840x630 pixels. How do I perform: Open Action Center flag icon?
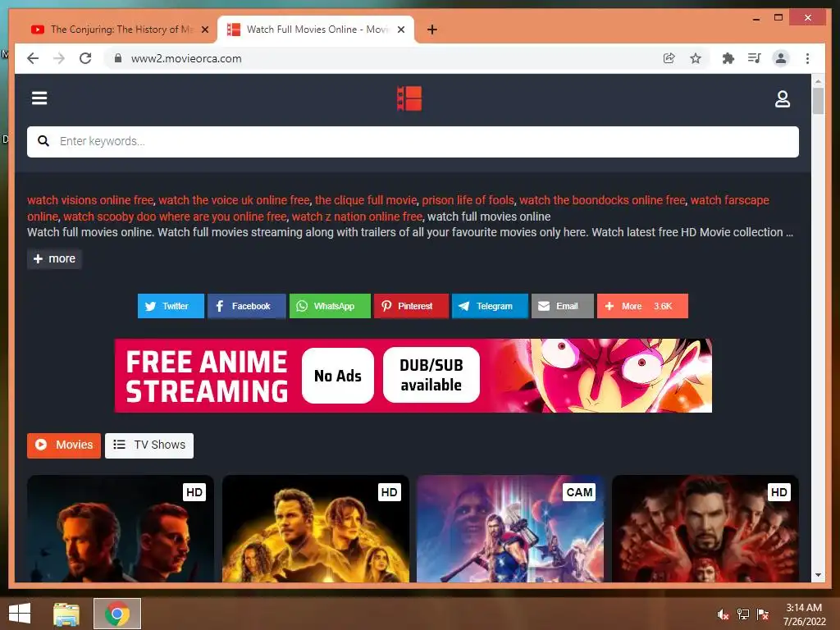point(763,614)
